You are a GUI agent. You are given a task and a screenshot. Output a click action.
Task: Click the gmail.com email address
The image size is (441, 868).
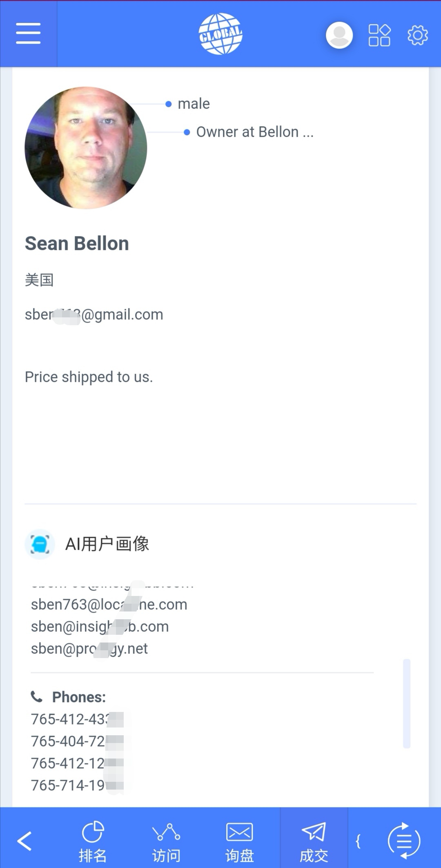point(94,315)
